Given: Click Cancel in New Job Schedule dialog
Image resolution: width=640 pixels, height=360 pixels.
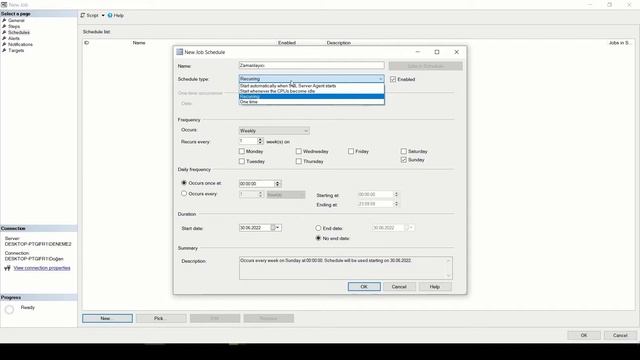Looking at the screenshot, I should pos(399,287).
